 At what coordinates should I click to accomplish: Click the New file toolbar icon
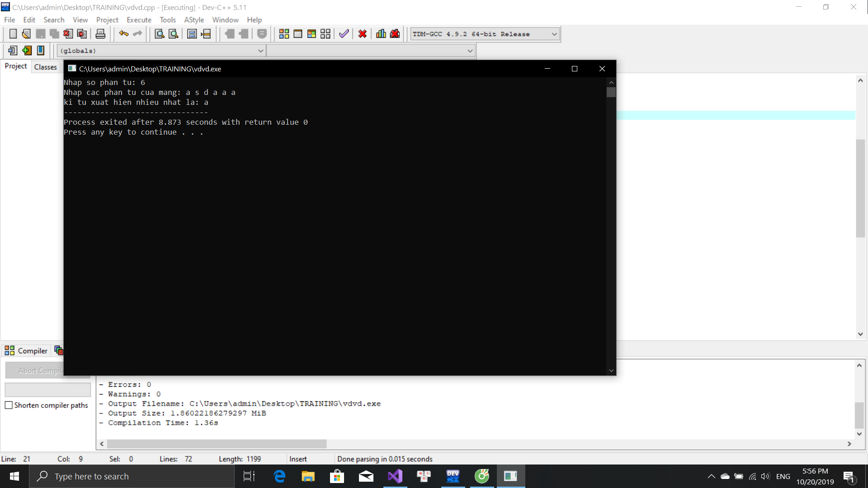tap(13, 34)
